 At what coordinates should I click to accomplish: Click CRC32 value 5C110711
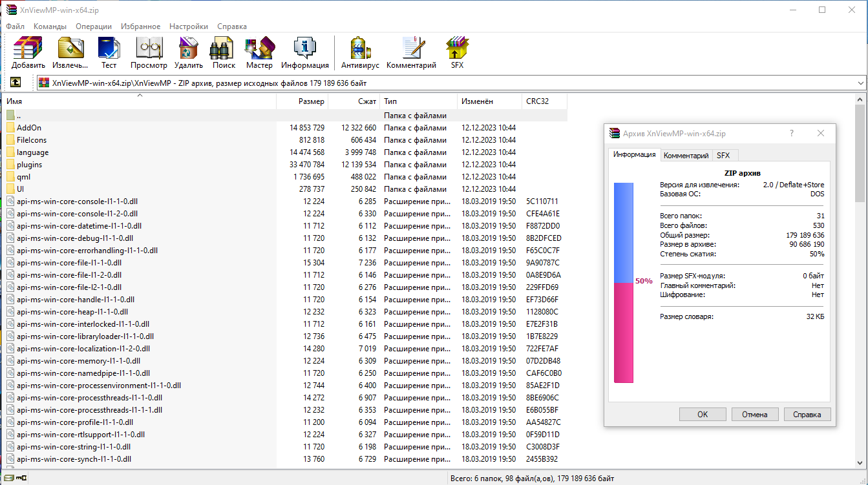(x=542, y=201)
